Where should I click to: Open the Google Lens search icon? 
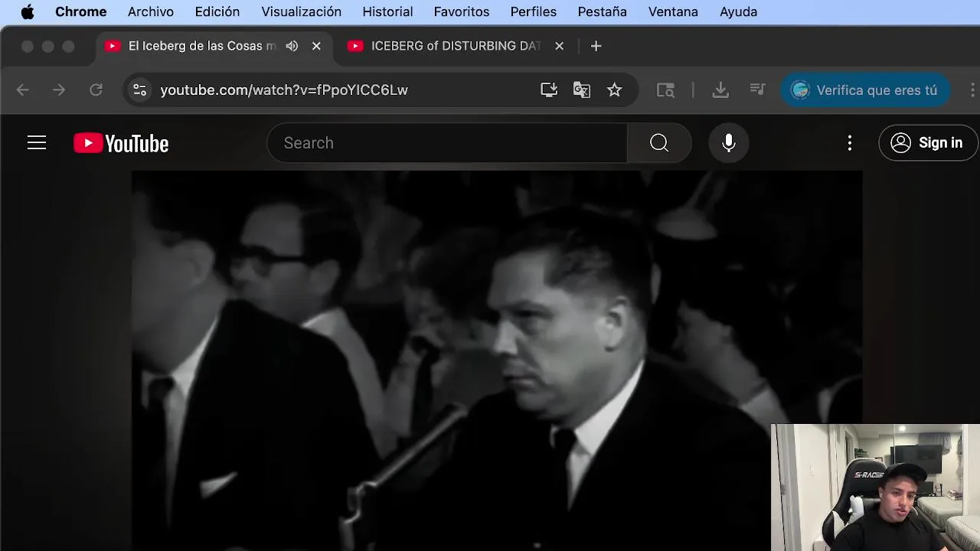coord(665,90)
